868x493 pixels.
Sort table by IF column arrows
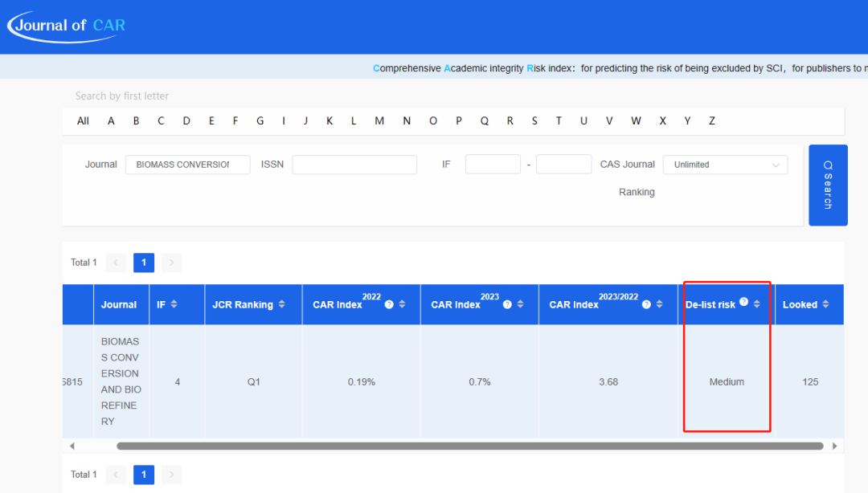pos(174,304)
